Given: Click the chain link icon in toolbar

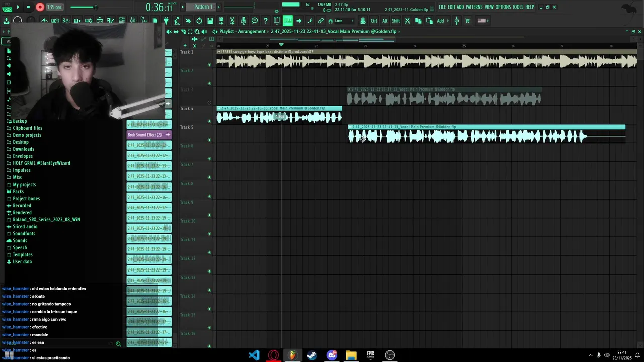Looking at the screenshot, I should (x=321, y=21).
